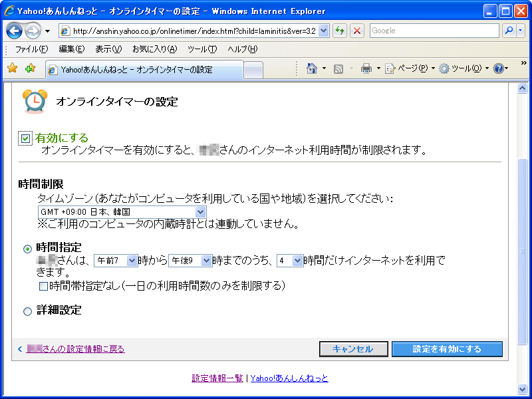Click the Stop loading red X icon

357,31
